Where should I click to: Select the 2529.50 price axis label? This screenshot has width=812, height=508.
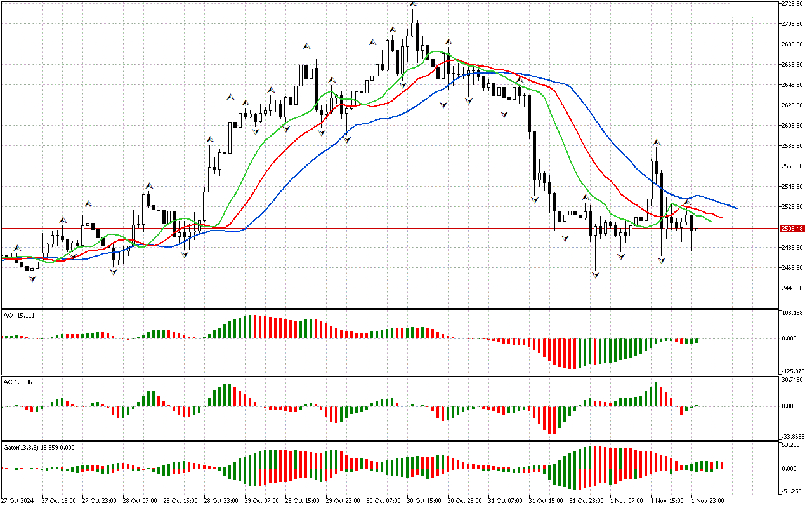click(794, 207)
